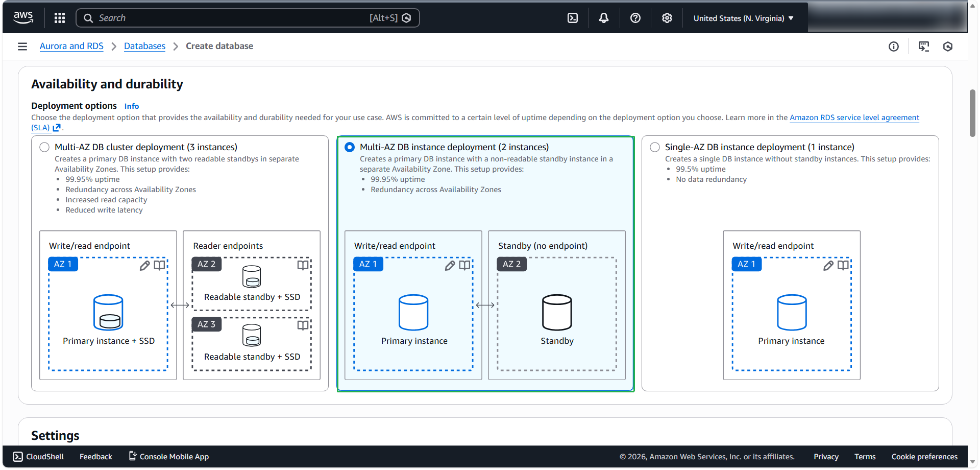Open the Amazon RDS service level agreement link

(854, 118)
